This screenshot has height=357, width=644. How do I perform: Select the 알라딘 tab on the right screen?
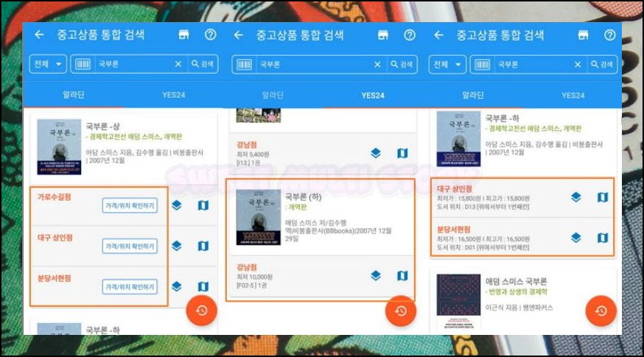click(x=473, y=95)
